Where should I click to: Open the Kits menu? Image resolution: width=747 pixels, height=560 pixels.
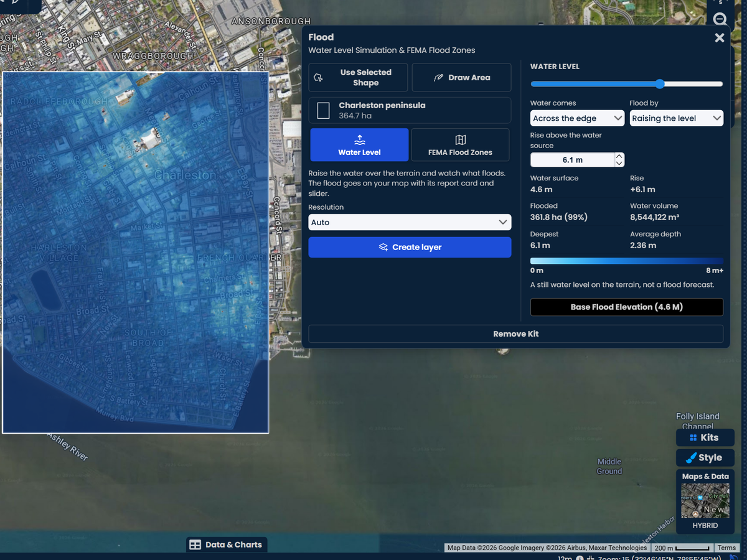(705, 437)
